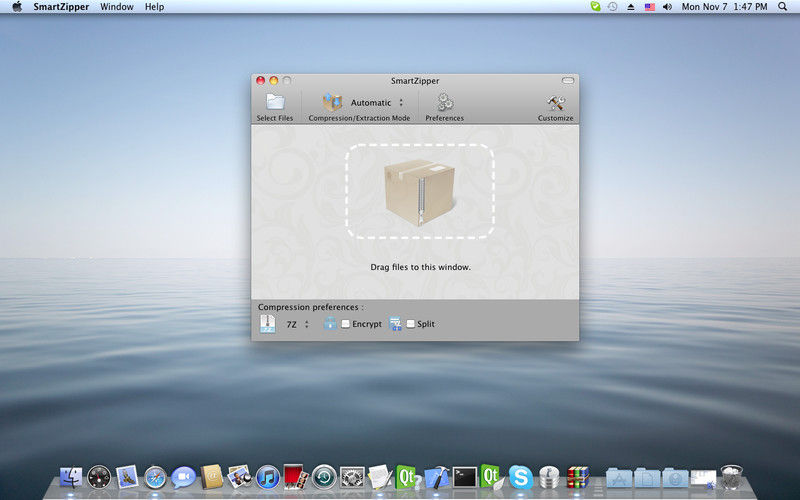This screenshot has width=800, height=500.
Task: Launch iTunes from the dock
Action: [267, 478]
